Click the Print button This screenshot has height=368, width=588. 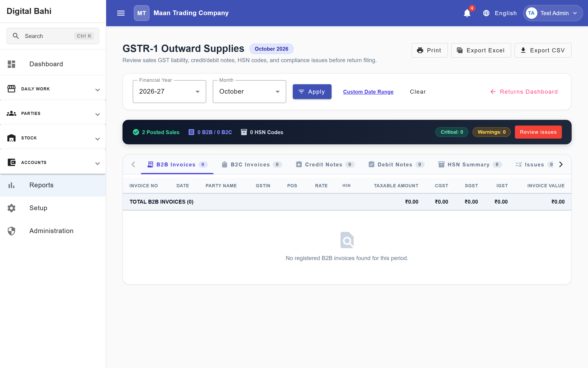pyautogui.click(x=429, y=50)
